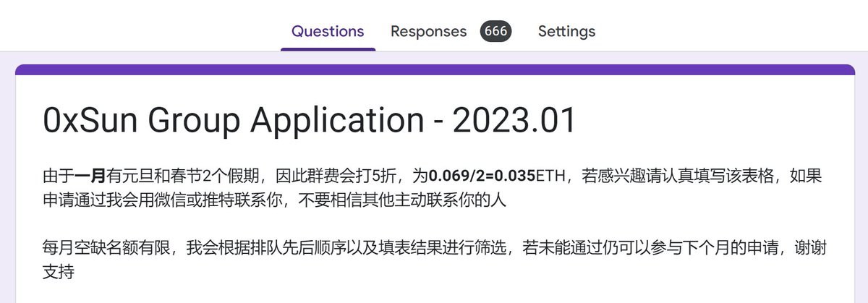Image resolution: width=868 pixels, height=303 pixels.
Task: Open the Responses tab
Action: 428,32
